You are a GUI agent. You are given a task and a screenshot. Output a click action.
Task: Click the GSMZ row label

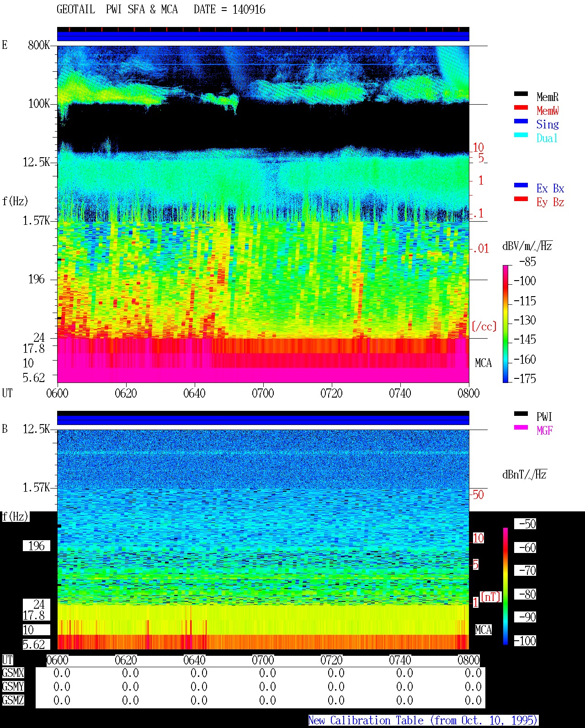[x=13, y=701]
